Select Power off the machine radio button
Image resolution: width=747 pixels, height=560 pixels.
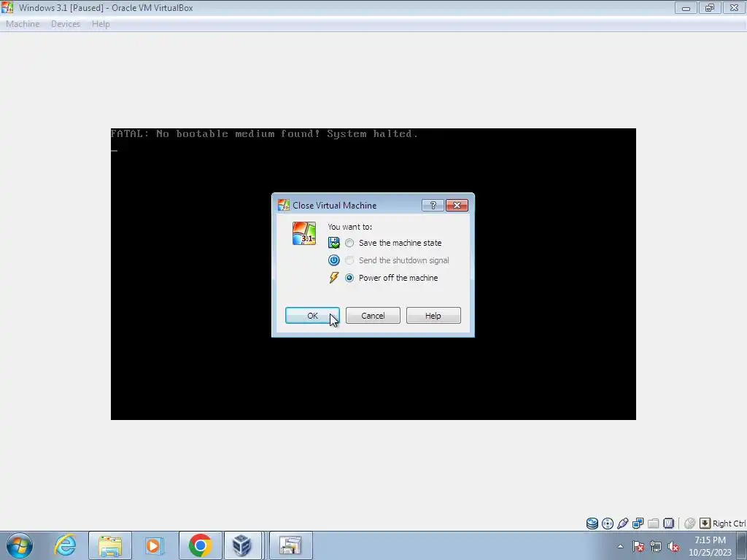[x=349, y=278]
